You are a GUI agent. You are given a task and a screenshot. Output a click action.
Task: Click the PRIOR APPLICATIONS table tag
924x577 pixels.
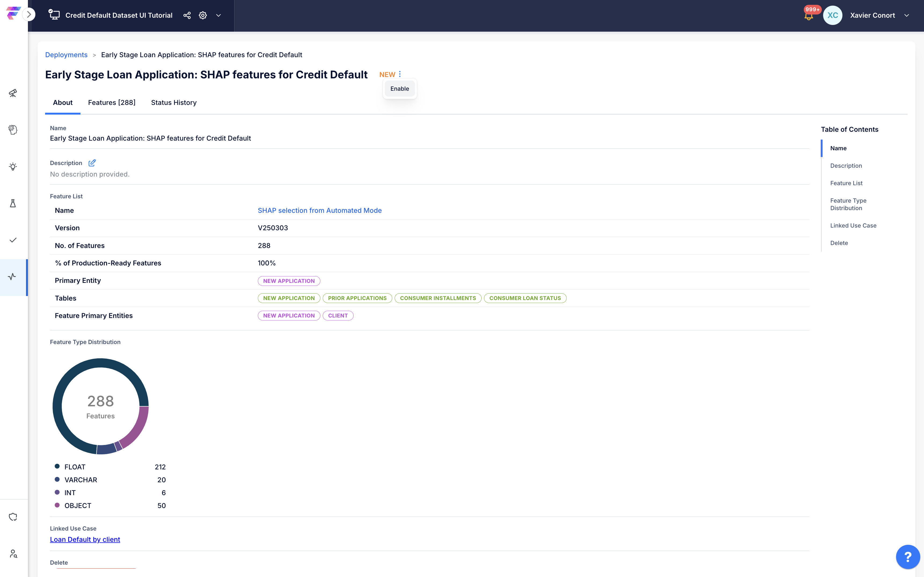point(357,298)
